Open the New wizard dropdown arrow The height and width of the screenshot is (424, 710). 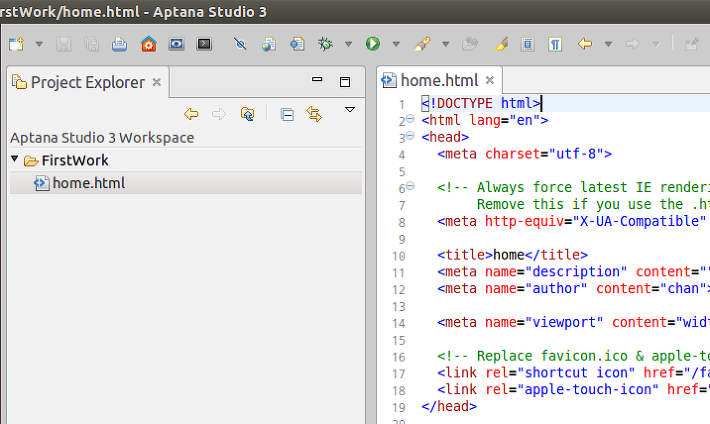(39, 44)
